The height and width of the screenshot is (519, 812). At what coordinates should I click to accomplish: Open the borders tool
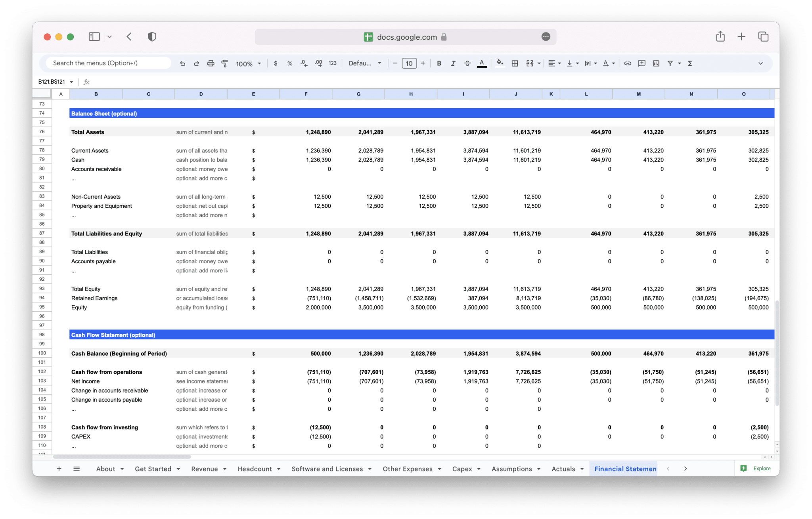click(515, 63)
